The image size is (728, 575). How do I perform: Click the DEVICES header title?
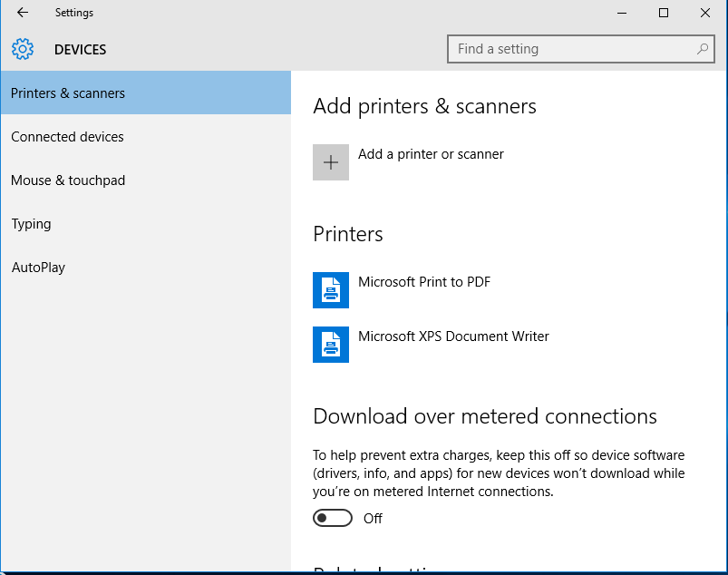pos(81,50)
